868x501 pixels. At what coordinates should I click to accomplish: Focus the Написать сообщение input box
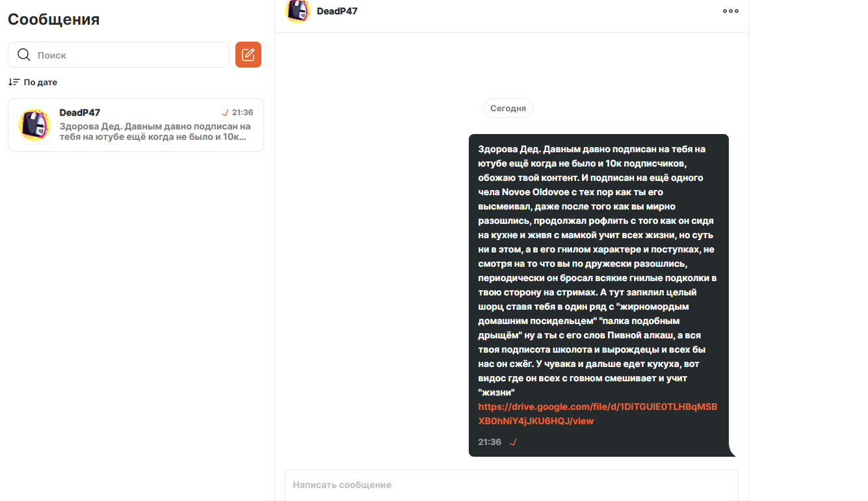512,485
